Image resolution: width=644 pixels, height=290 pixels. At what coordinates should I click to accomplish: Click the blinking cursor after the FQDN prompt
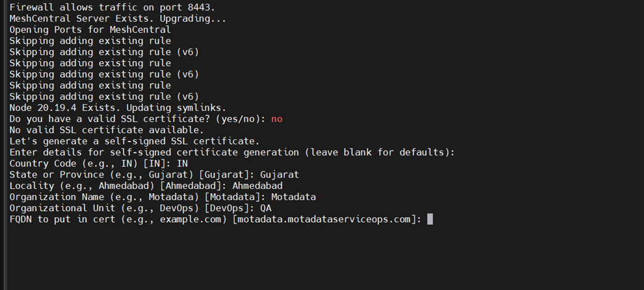click(x=430, y=219)
